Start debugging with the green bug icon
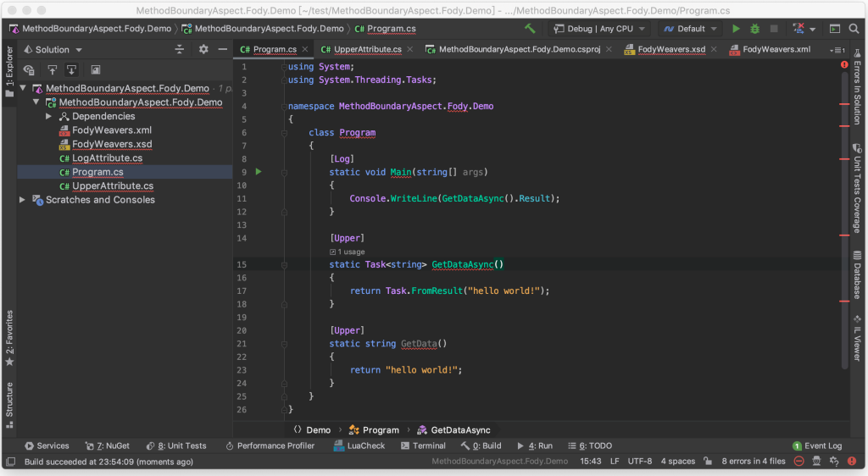Image resolution: width=868 pixels, height=476 pixels. 754,28
